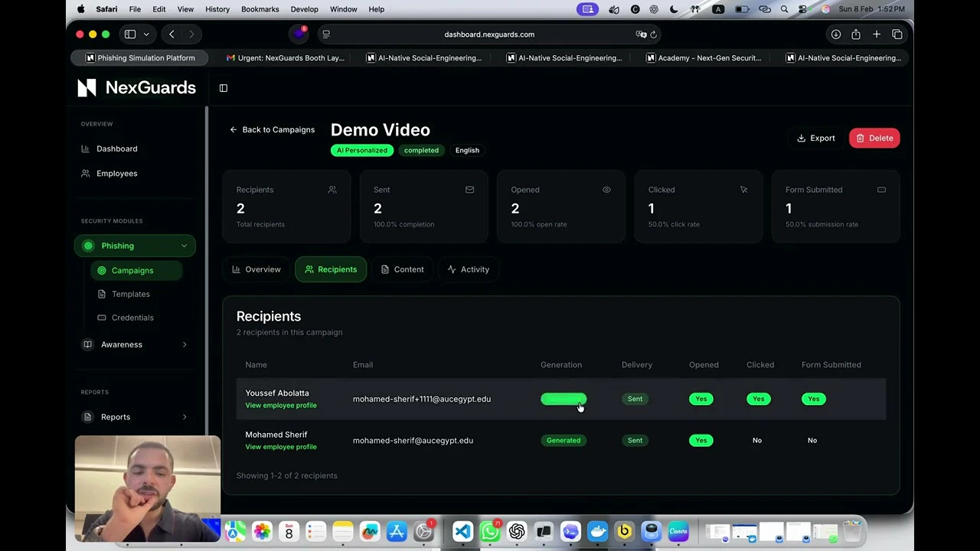Switch to the Content tab
Screen dimensions: 980x551
pyautogui.click(x=402, y=269)
